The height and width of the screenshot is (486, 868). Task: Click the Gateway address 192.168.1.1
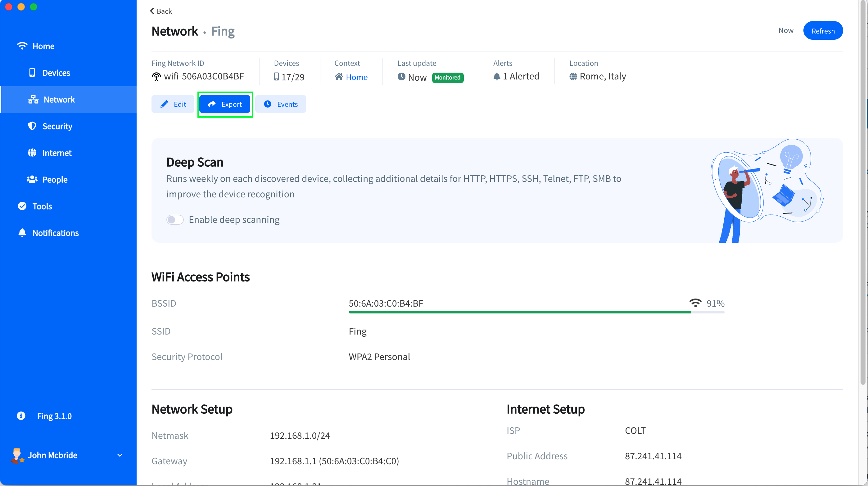(334, 461)
